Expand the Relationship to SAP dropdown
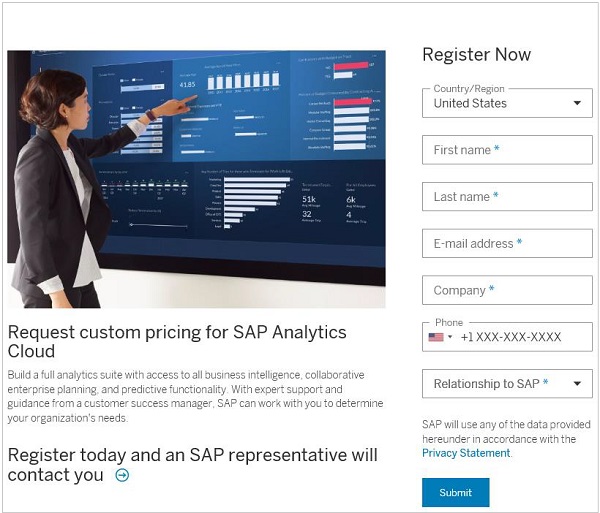Screen dimensions: 600x513 point(506,384)
